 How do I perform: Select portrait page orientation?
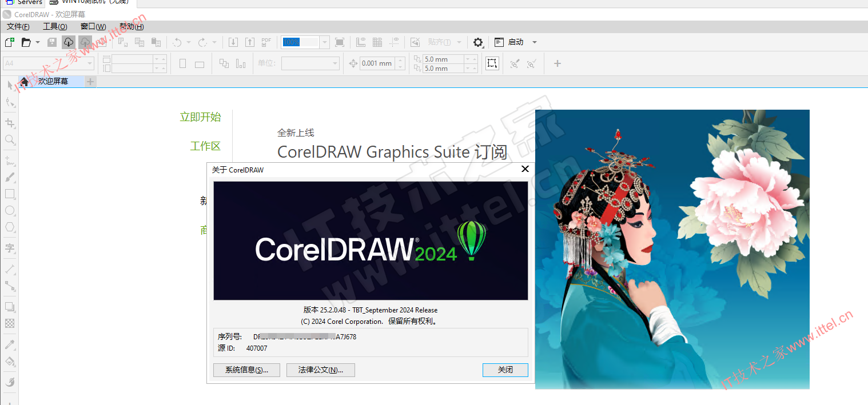182,63
